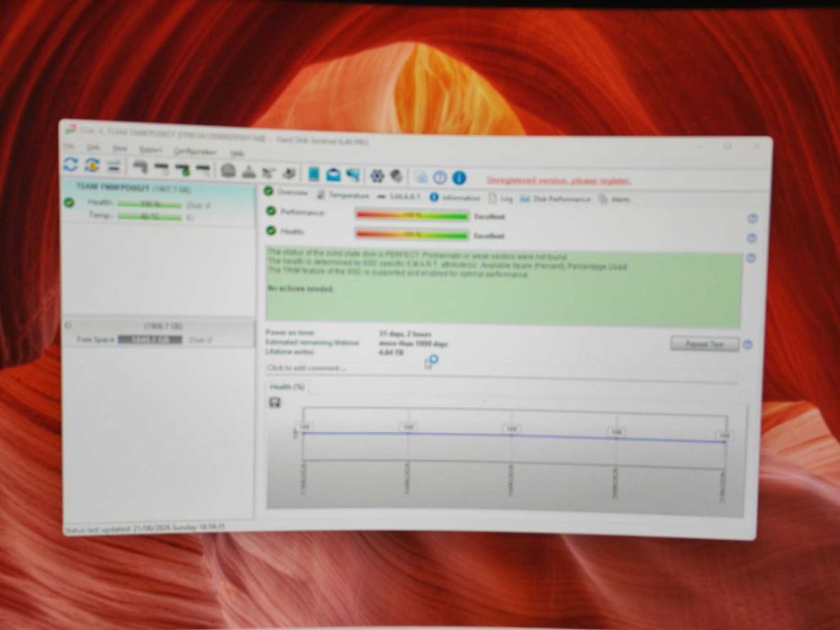Switch to the Alerts tab
Viewport: 840px width, 630px height.
614,199
